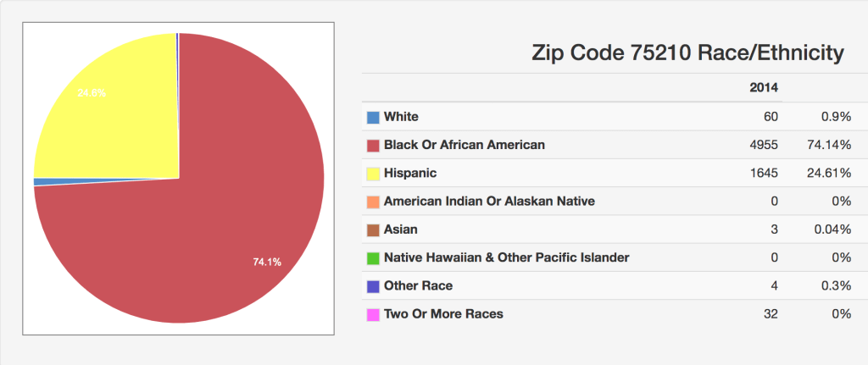The width and height of the screenshot is (868, 365).
Task: Select the Black Or African American row label
Action: tap(464, 145)
